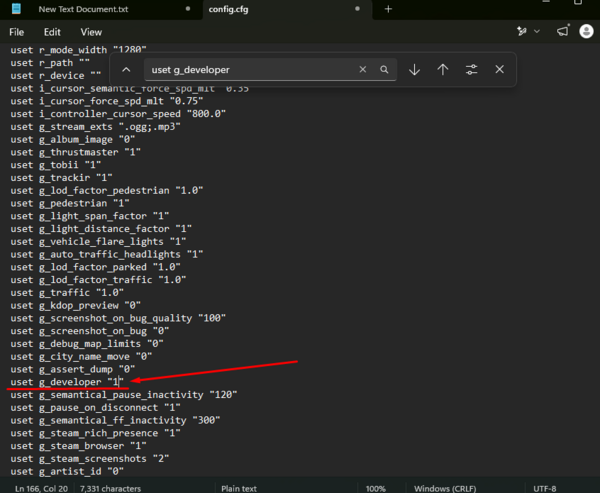Open the View menu
This screenshot has height=493, width=600.
point(91,32)
